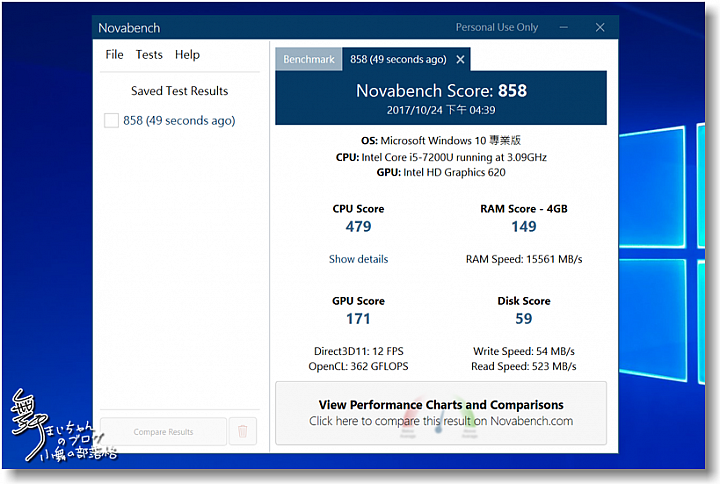720x484 pixels.
Task: Click the CPU Score value 479
Action: [358, 226]
